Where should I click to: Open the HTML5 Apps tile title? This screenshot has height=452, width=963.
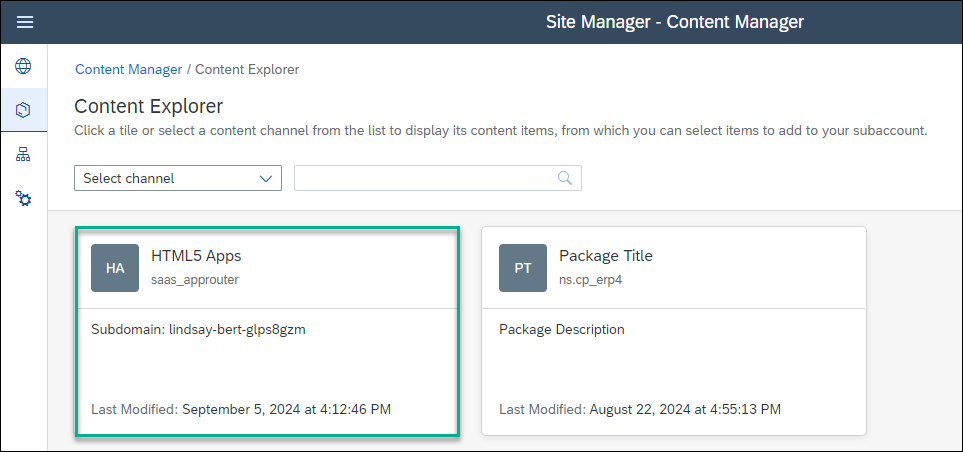pyautogui.click(x=196, y=256)
